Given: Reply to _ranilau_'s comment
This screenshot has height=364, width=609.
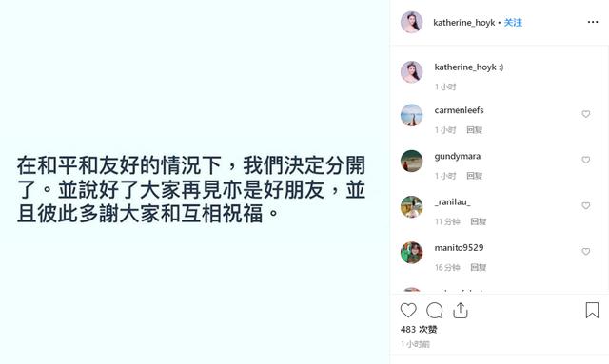Looking at the screenshot, I should [478, 221].
